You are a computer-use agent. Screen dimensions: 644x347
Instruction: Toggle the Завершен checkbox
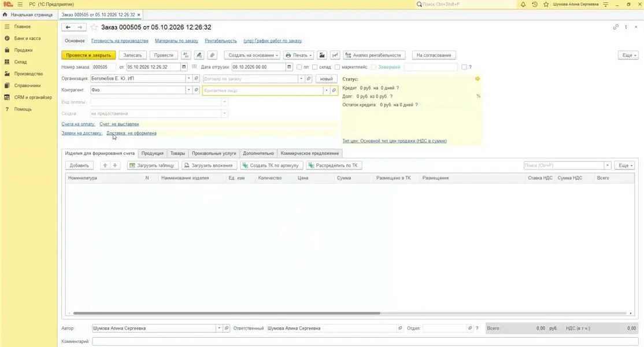click(374, 67)
